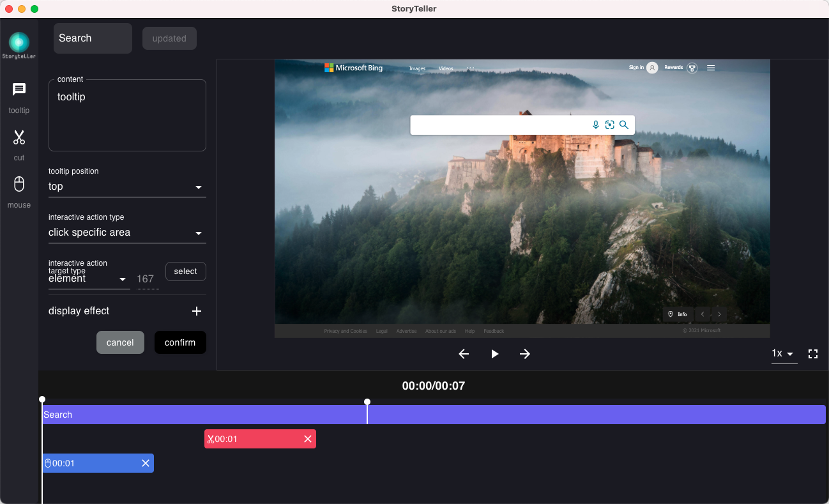Click the tooltip content text area
This screenshot has width=829, height=504.
click(x=127, y=115)
